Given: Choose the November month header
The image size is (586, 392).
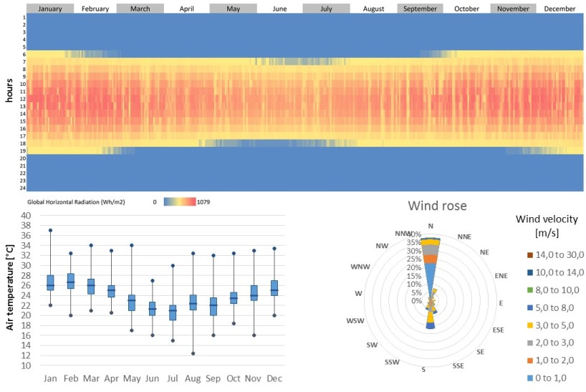Looking at the screenshot, I should coord(513,9).
